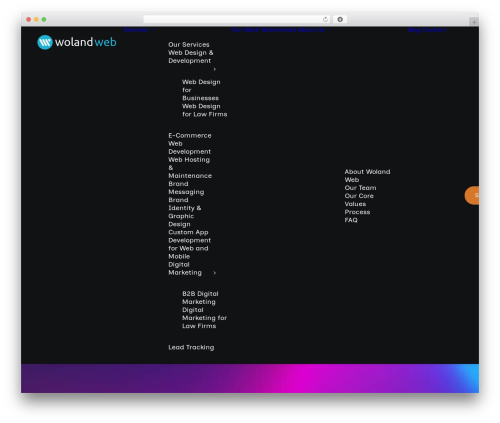Open Web Hosting & Maintenance link
500x423 pixels.
190,168
